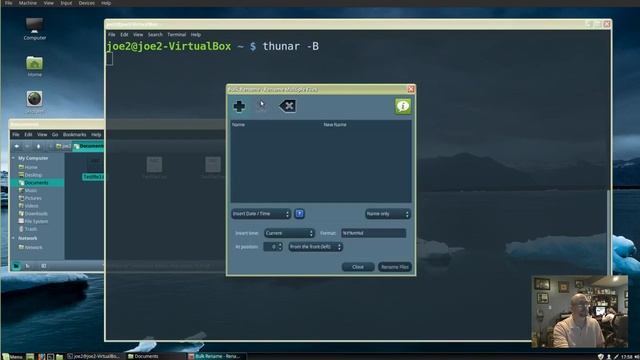Open the terminal File menu
This screenshot has height=360, width=640.
pyautogui.click(x=111, y=35)
